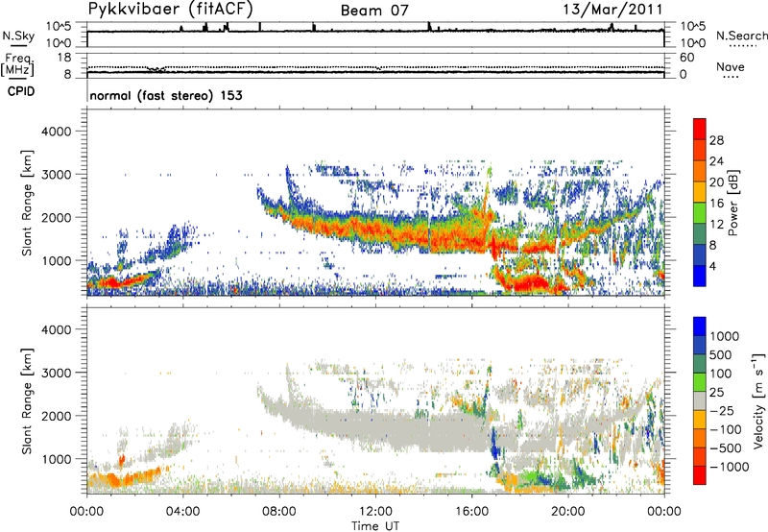Click the "3000" range tick of the velocity panel
The height and width of the screenshot is (532, 768).
click(57, 373)
